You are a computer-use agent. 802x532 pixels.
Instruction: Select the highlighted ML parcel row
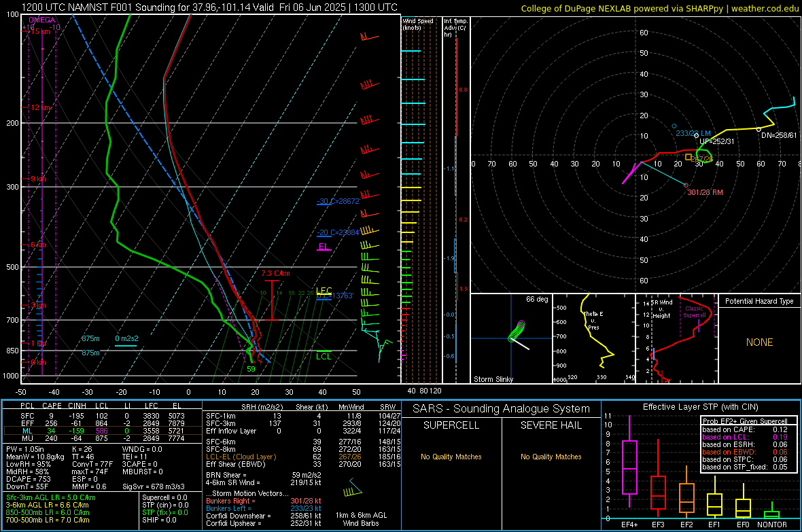point(102,431)
